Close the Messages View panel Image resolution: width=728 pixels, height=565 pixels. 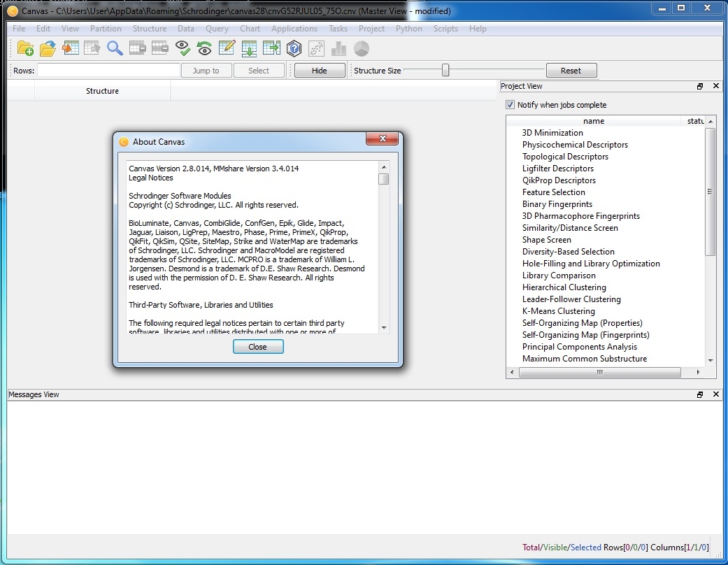click(716, 394)
